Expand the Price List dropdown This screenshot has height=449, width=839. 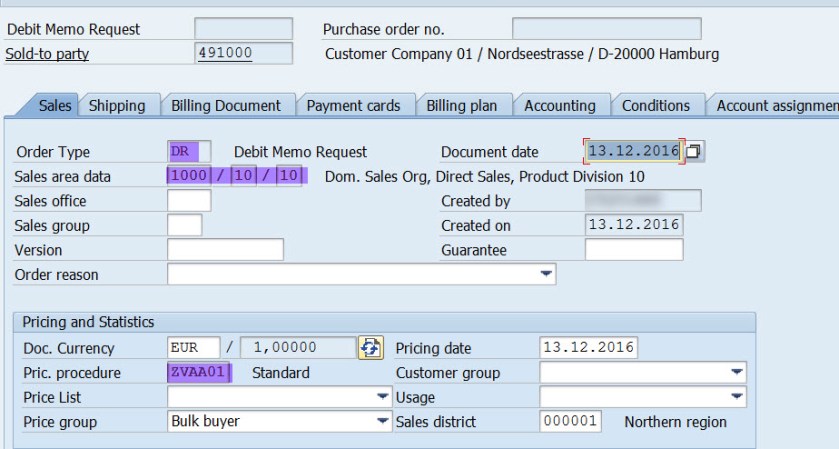tap(382, 397)
